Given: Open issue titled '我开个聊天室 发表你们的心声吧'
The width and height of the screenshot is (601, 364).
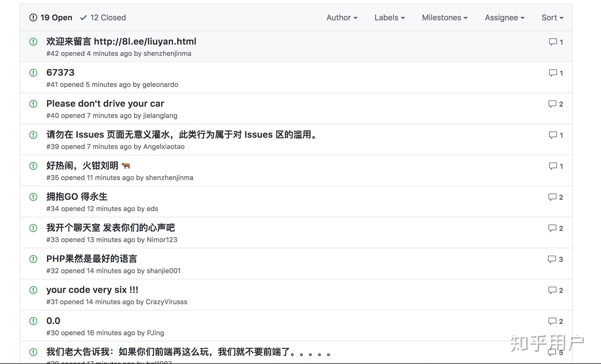Looking at the screenshot, I should [111, 228].
